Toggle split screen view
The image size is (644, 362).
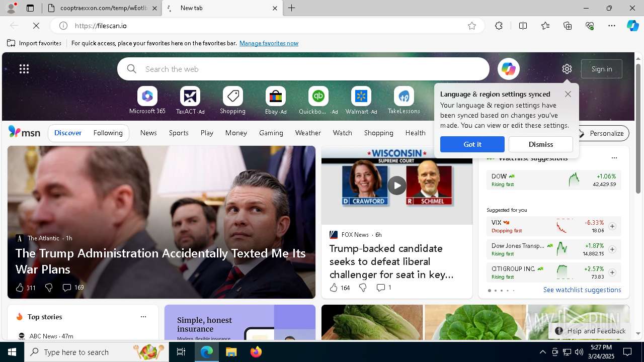(523, 26)
